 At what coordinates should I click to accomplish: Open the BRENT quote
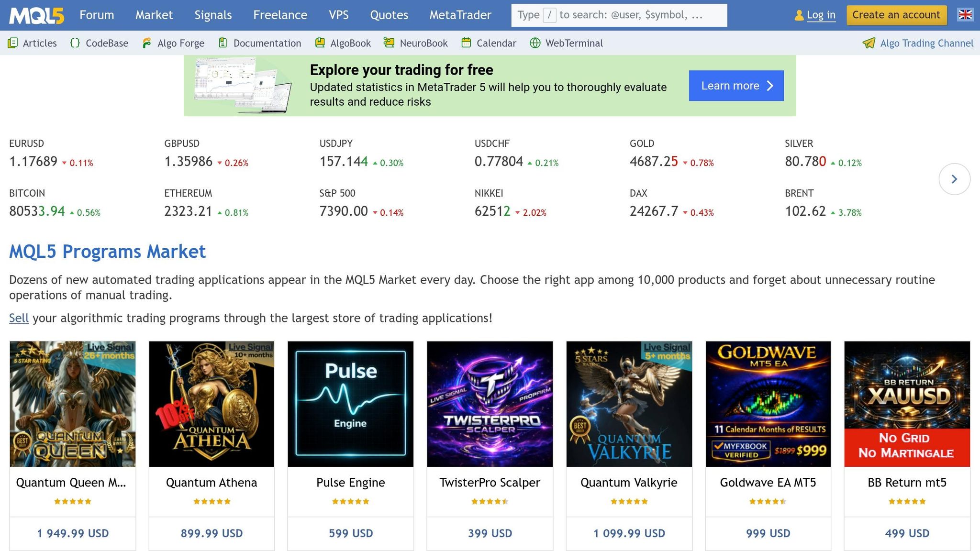coord(824,204)
